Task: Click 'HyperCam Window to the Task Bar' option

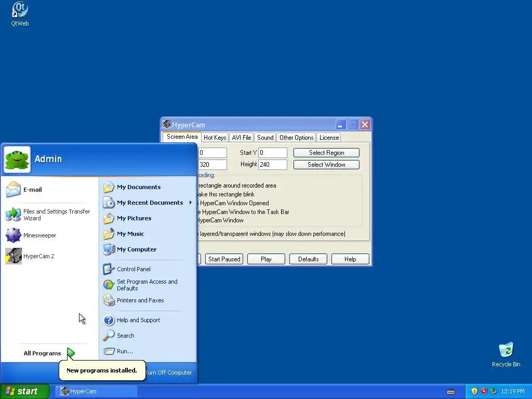Action: click(x=246, y=212)
